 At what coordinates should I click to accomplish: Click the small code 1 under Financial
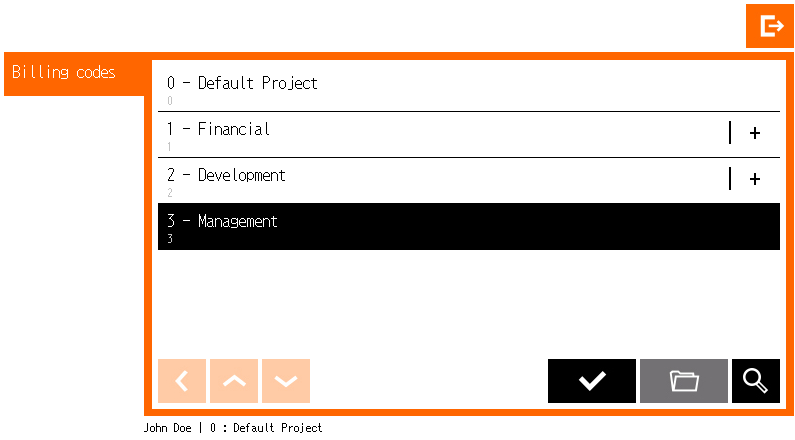pyautogui.click(x=170, y=147)
